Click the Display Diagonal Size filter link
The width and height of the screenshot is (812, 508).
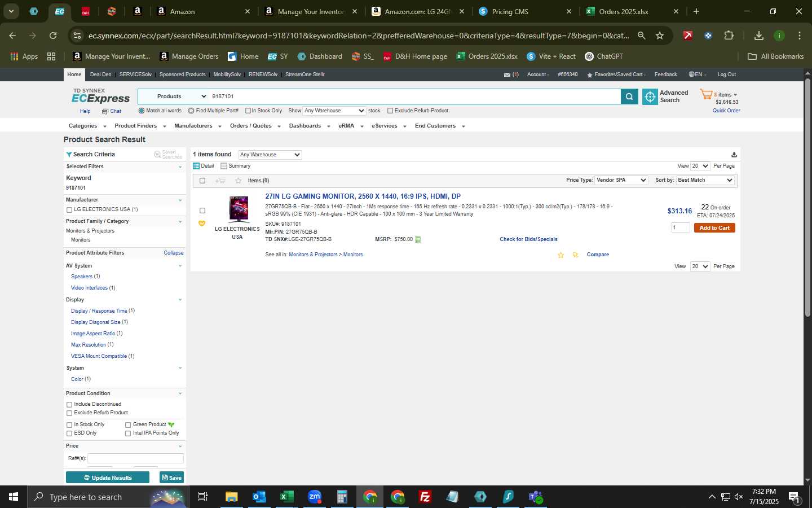coord(96,322)
